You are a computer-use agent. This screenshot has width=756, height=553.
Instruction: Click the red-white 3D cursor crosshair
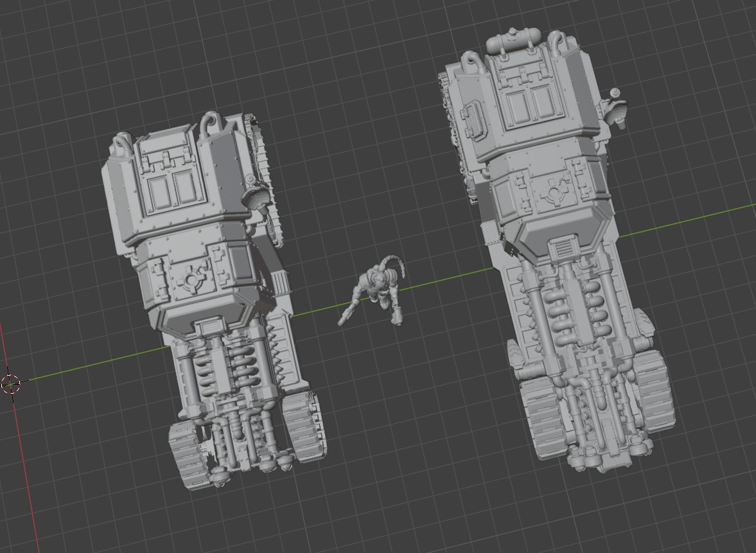pyautogui.click(x=11, y=383)
